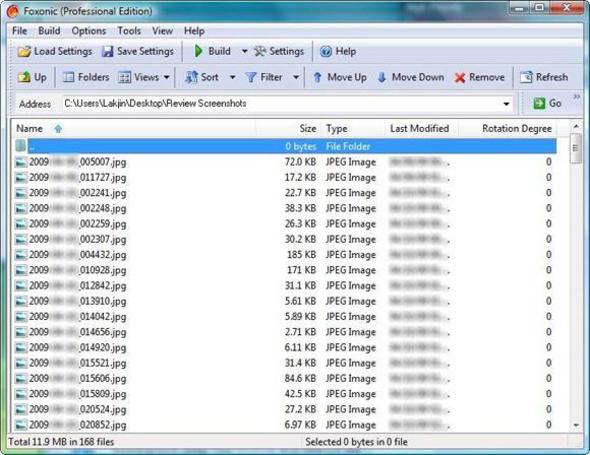This screenshot has height=455, width=590.
Task: Click the green Go arrow icon
Action: click(539, 103)
